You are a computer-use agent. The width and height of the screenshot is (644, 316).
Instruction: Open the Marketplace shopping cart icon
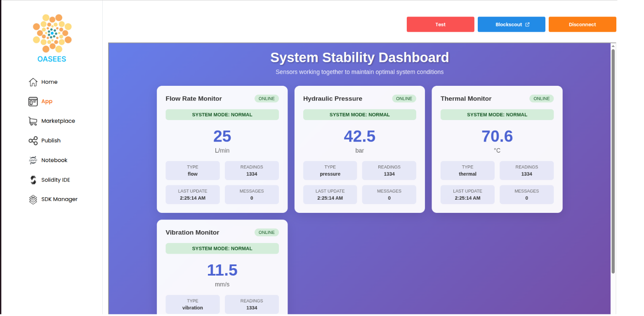click(33, 121)
